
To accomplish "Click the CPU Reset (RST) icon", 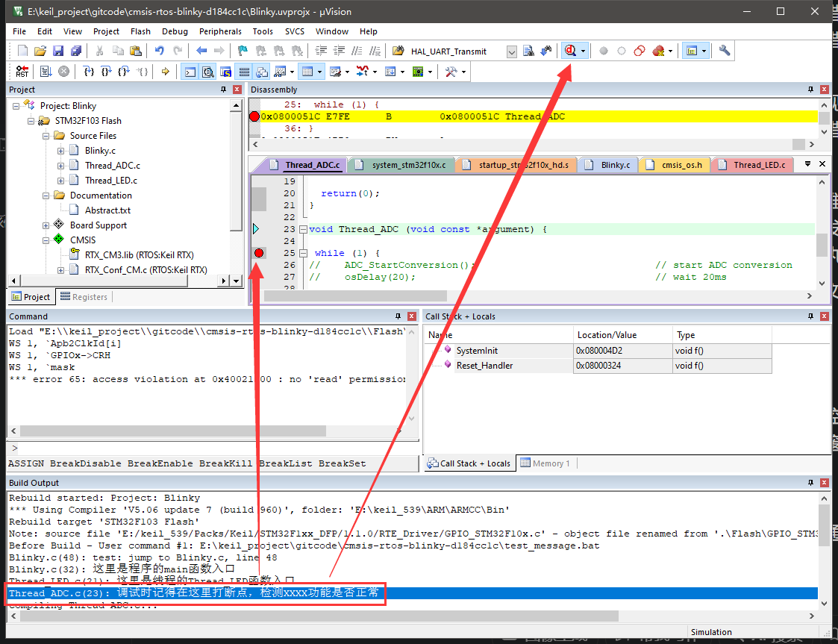I will coord(22,72).
